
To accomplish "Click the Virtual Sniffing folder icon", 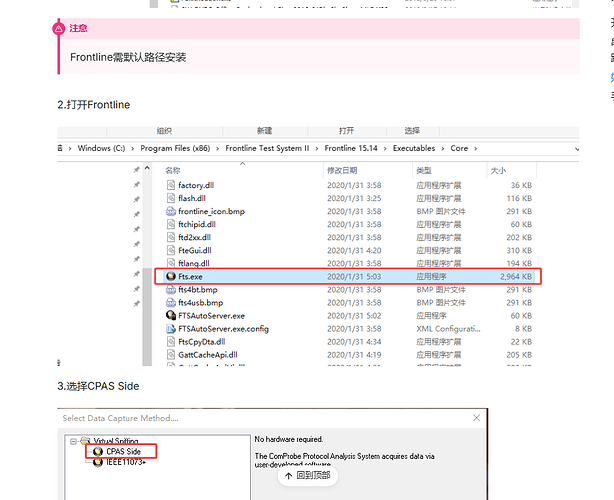I will click(x=85, y=441).
